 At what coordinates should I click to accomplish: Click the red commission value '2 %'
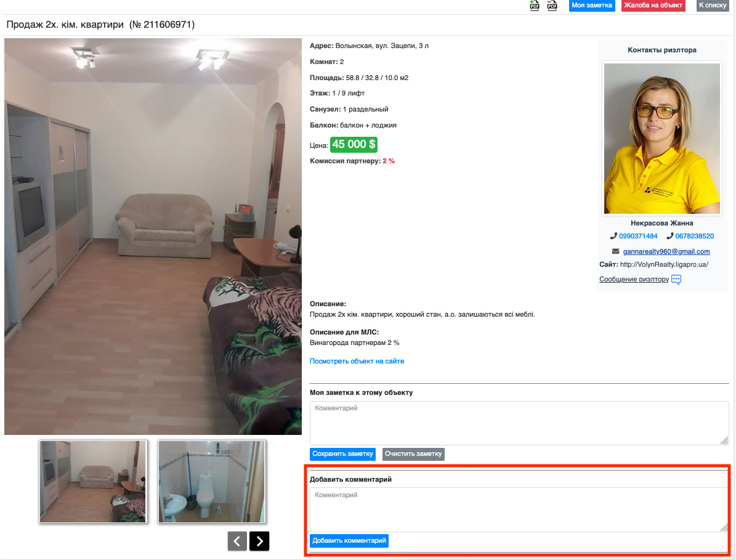coord(389,161)
